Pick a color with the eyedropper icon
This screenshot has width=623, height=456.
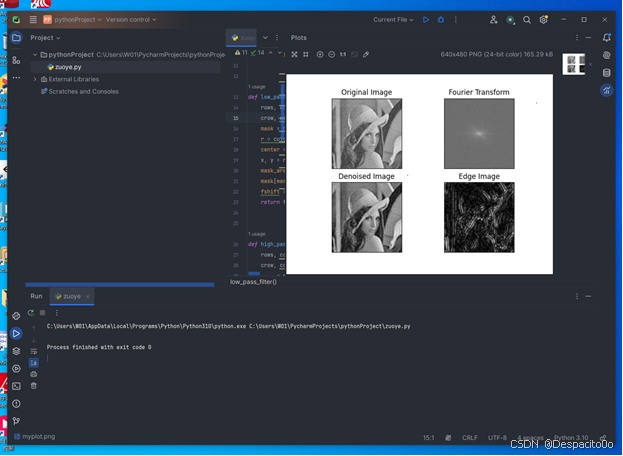pyautogui.click(x=366, y=54)
